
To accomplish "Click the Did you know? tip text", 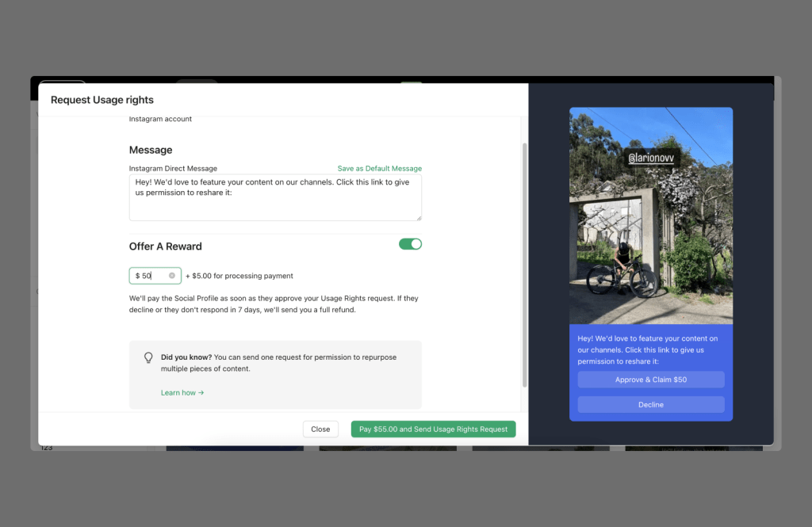I will (x=278, y=363).
